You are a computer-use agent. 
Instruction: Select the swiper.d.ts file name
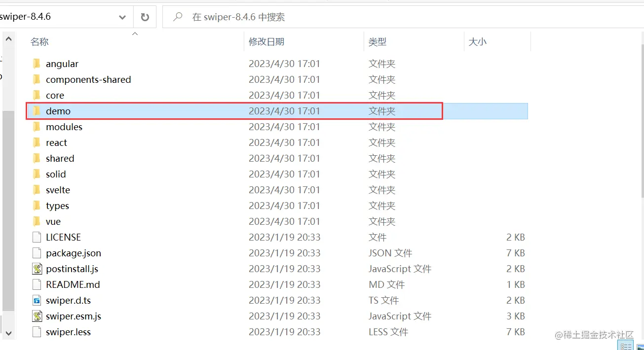coord(69,301)
